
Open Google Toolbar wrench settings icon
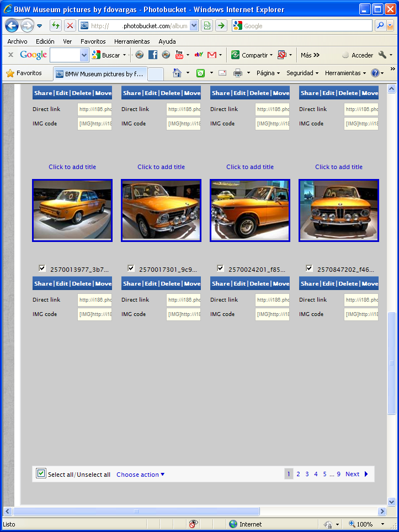pos(382,55)
